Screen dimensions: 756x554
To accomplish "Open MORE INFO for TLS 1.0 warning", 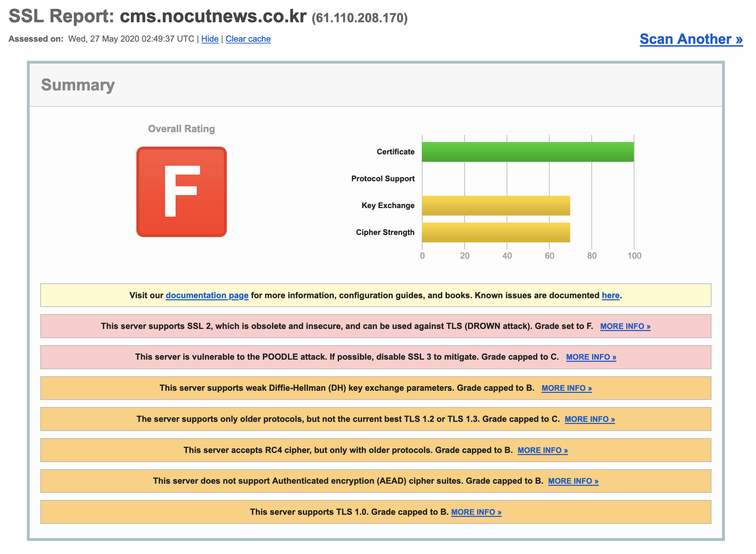I will 476,512.
